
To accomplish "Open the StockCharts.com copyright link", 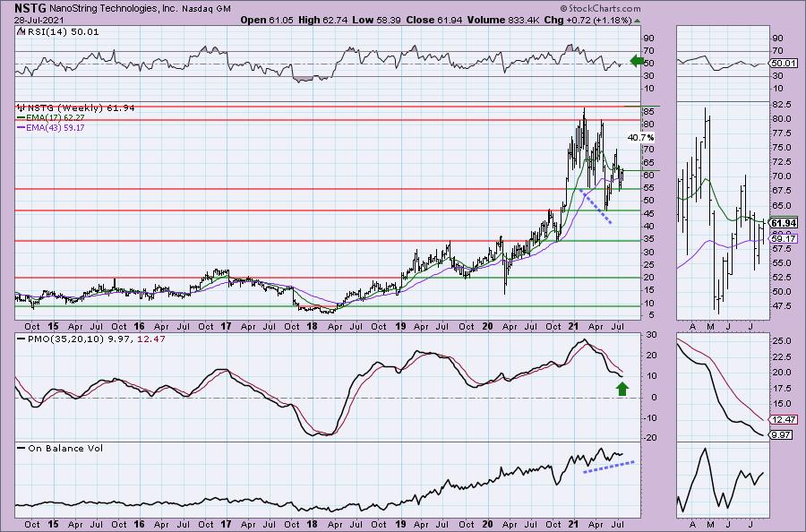I will click(x=600, y=8).
